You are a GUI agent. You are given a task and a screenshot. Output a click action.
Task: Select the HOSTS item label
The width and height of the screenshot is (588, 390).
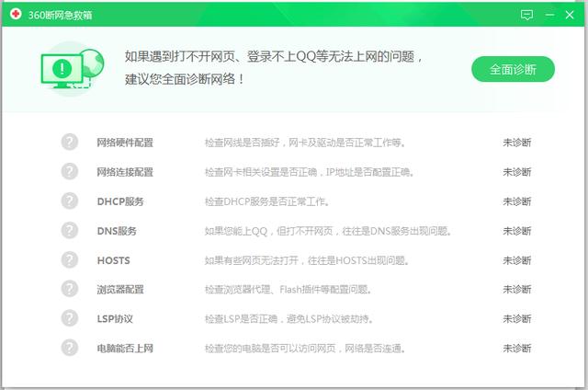tap(114, 260)
